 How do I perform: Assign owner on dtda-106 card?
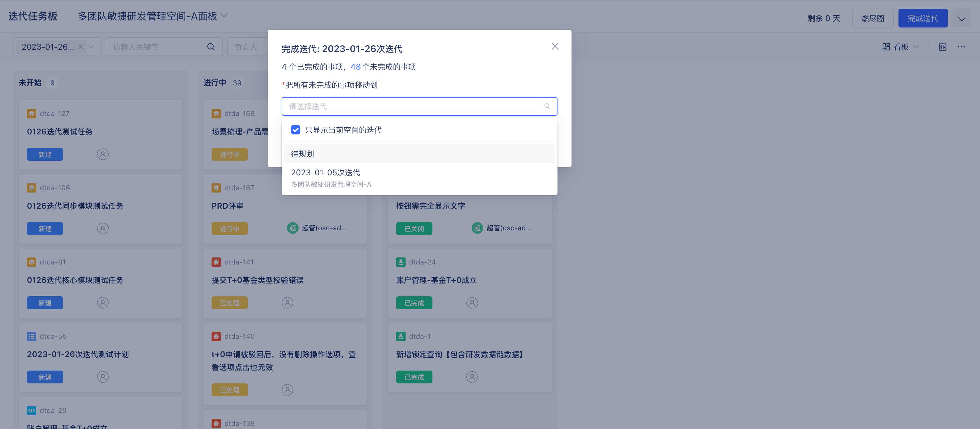point(103,229)
